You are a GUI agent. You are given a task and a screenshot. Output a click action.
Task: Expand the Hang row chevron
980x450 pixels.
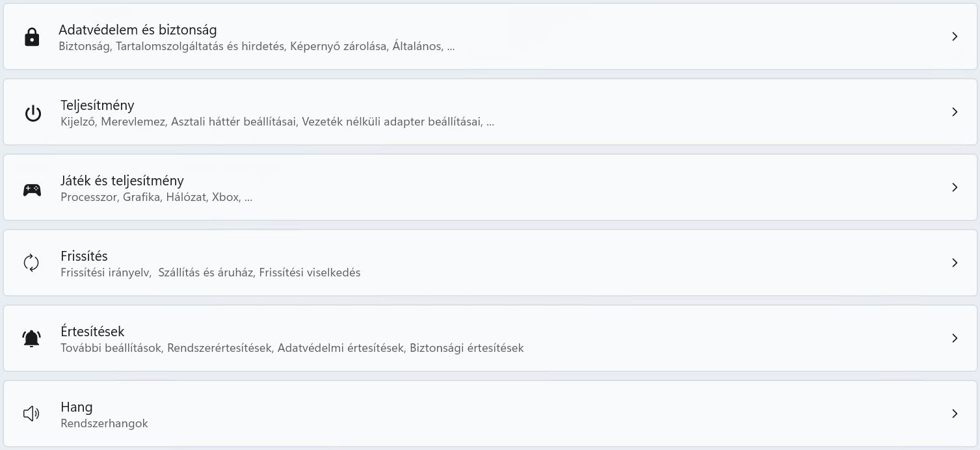click(x=955, y=414)
